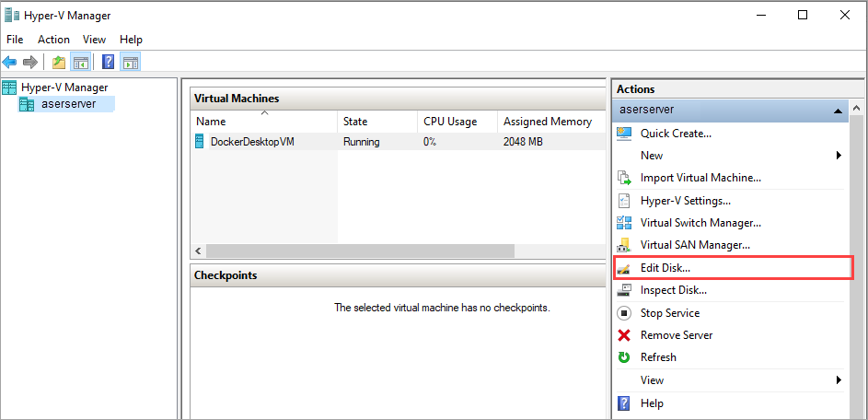Open the Action menu
Viewport: 868px width, 420px height.
pyautogui.click(x=53, y=40)
